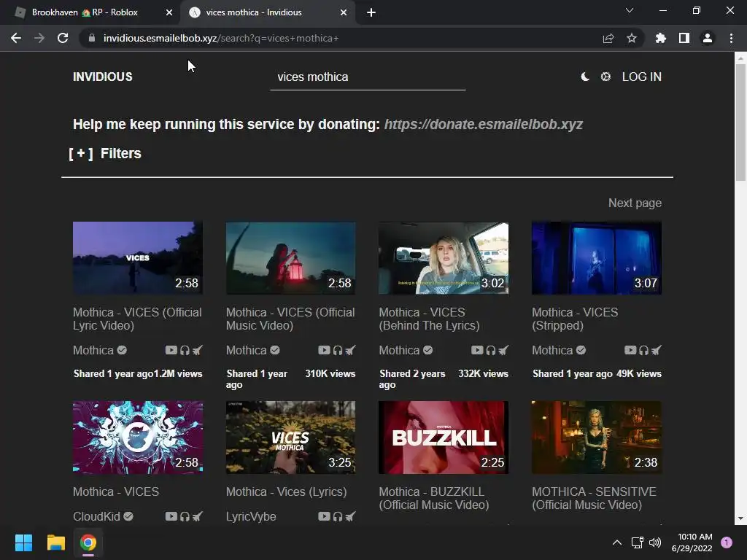747x560 pixels.
Task: Audio mode headphones icon for VICES (Stripped)
Action: point(643,351)
